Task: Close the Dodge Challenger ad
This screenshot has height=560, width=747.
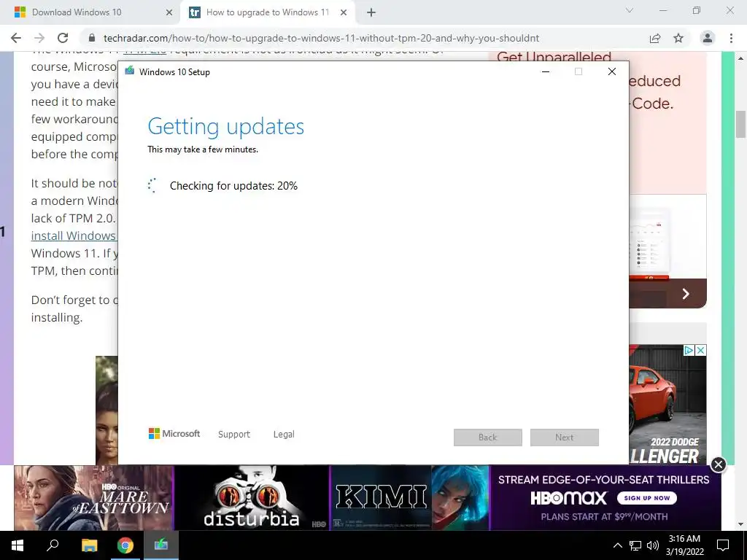Action: coord(701,351)
